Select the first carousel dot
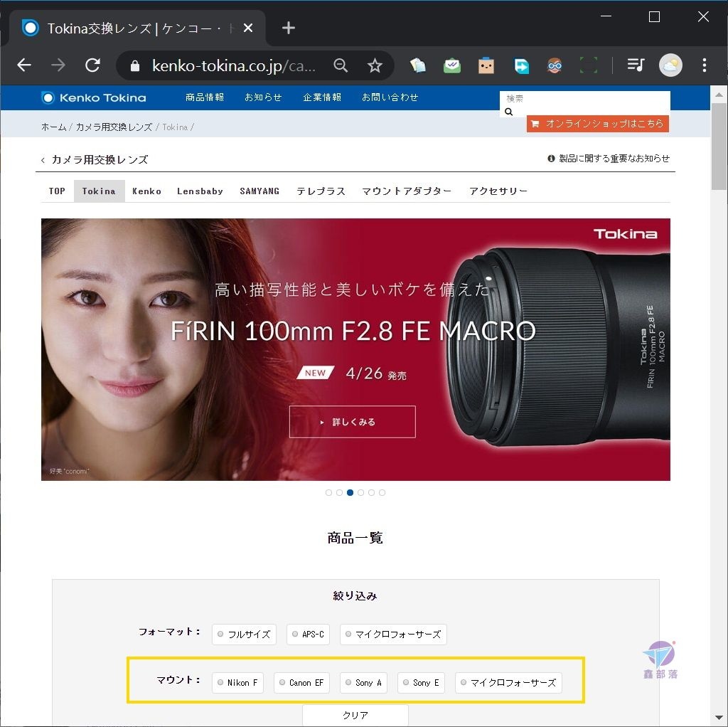The width and height of the screenshot is (728, 727). pos(328,492)
